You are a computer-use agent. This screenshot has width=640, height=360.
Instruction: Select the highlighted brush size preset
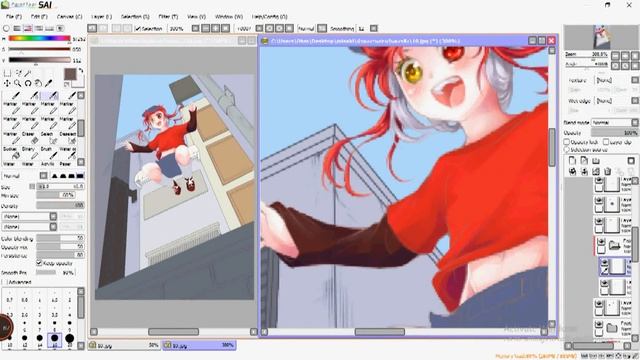[54, 340]
